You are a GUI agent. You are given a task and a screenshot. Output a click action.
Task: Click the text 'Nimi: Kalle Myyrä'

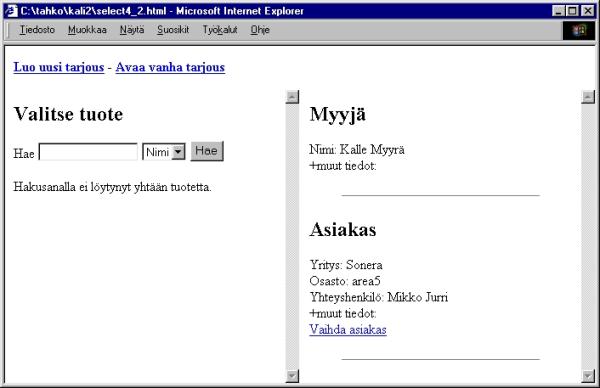[357, 149]
